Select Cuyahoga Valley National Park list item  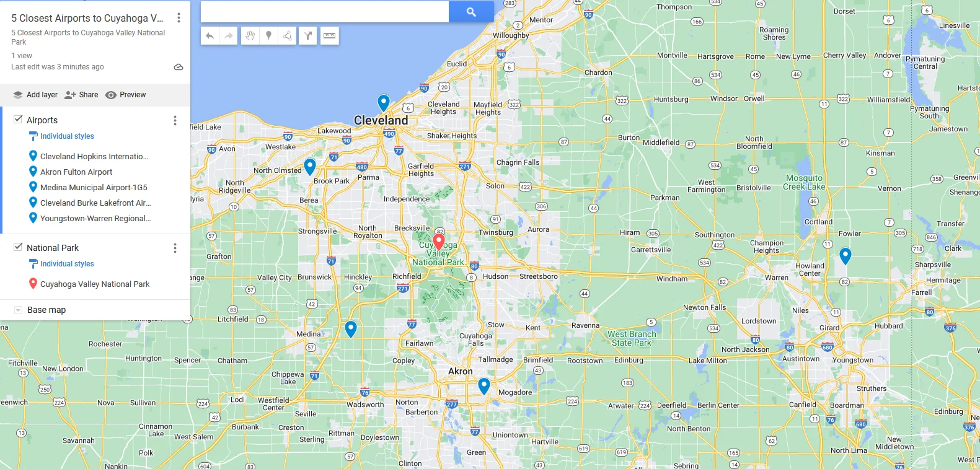(94, 284)
